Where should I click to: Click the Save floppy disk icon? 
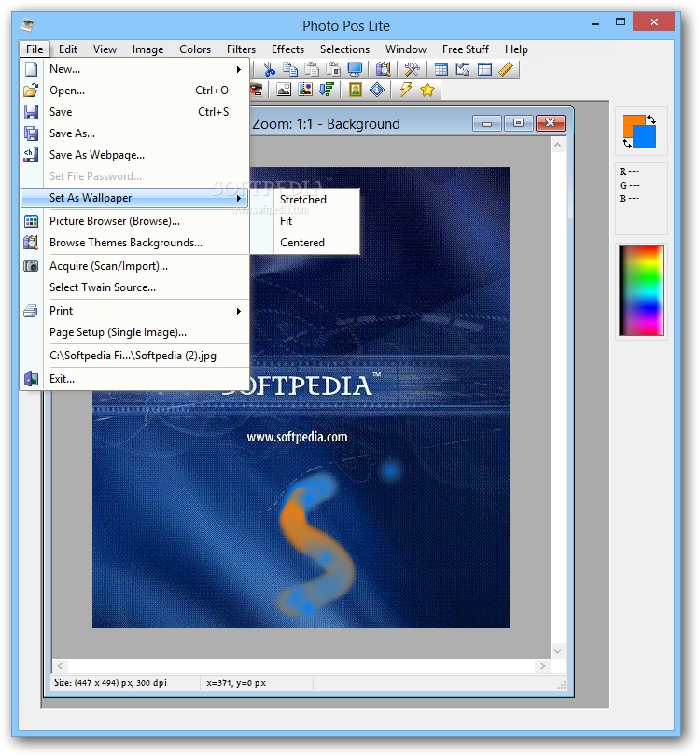pos(32,112)
